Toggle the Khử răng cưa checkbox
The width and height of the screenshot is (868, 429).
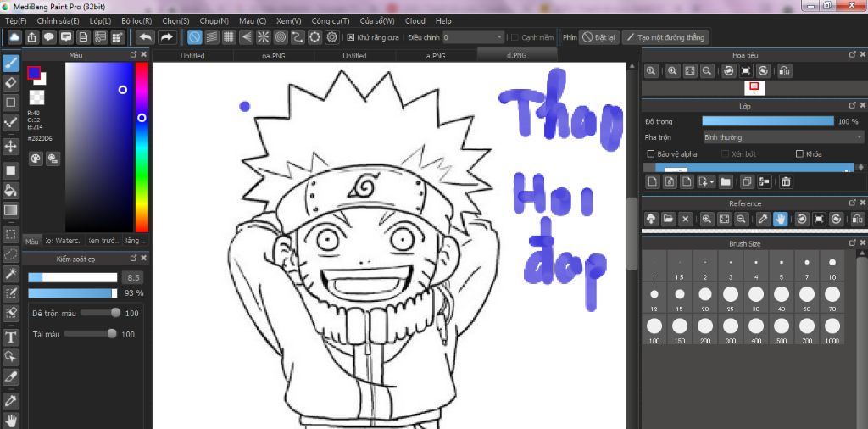click(x=350, y=37)
